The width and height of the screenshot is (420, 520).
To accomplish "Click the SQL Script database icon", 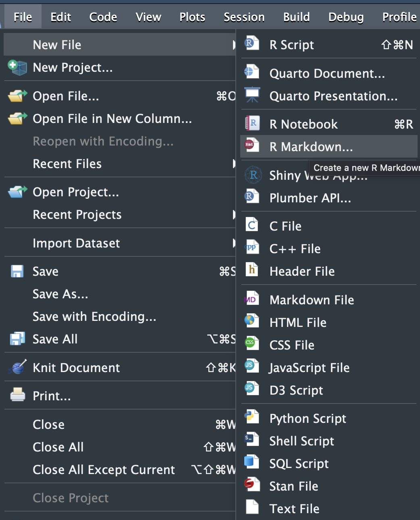I will (x=252, y=462).
